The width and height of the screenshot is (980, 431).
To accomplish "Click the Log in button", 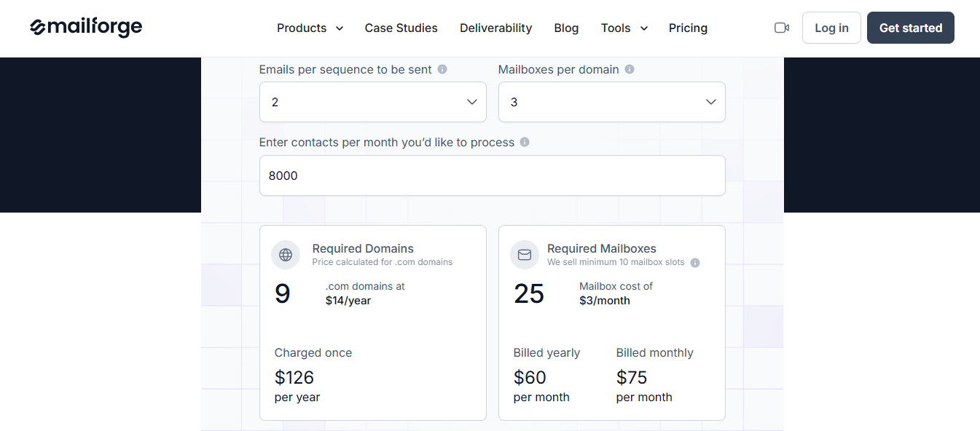I will pyautogui.click(x=831, y=28).
